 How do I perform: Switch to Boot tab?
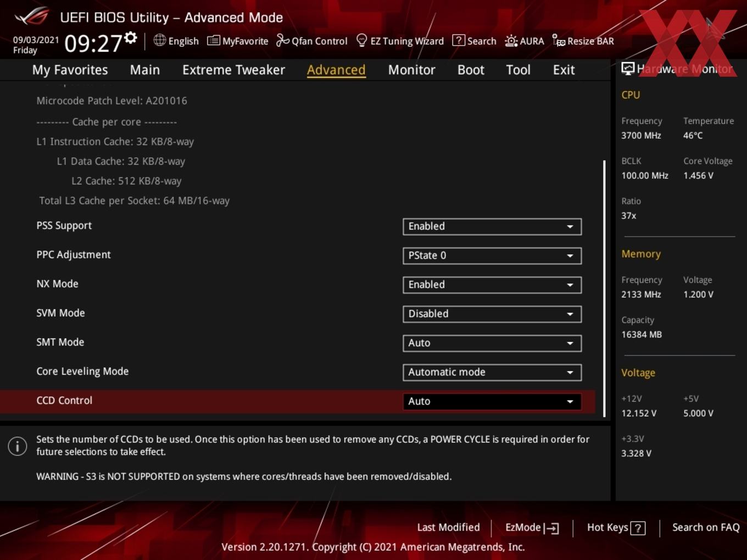[x=471, y=70]
